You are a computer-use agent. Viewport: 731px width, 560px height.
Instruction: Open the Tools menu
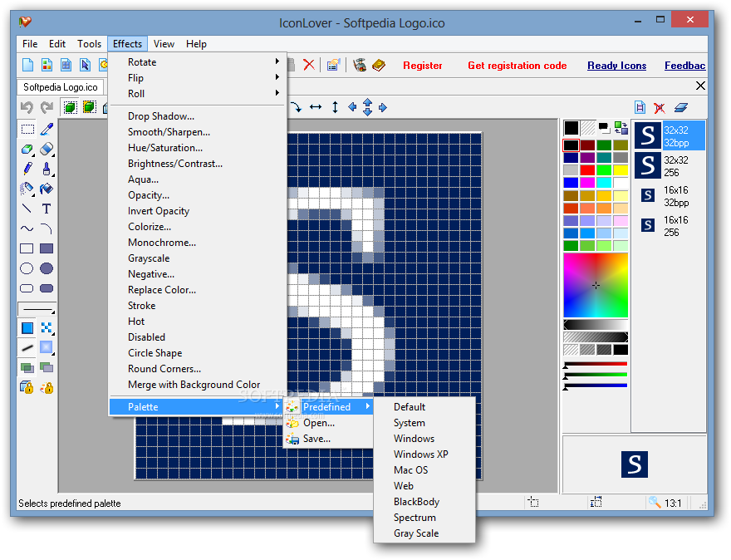click(89, 44)
